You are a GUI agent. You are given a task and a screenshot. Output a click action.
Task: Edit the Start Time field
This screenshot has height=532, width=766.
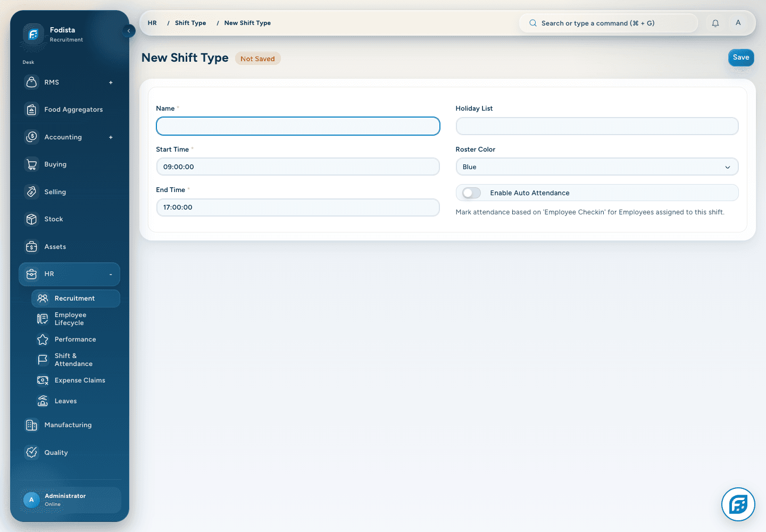pyautogui.click(x=298, y=167)
